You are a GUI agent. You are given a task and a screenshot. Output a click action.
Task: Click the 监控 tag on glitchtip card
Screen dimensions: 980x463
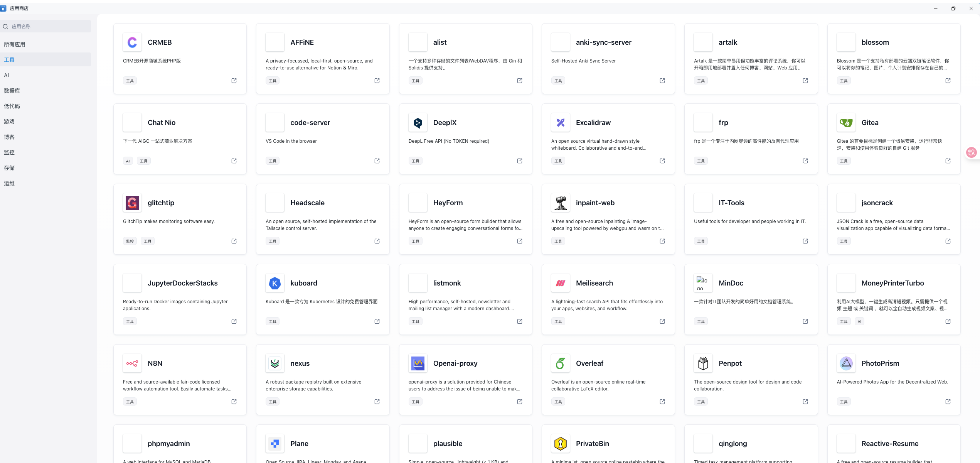[x=130, y=241]
